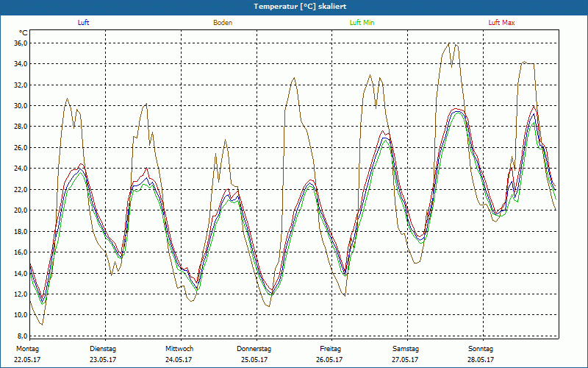The image size is (588, 368).
Task: Click the 10,0 y-axis value
Action: tap(21, 315)
